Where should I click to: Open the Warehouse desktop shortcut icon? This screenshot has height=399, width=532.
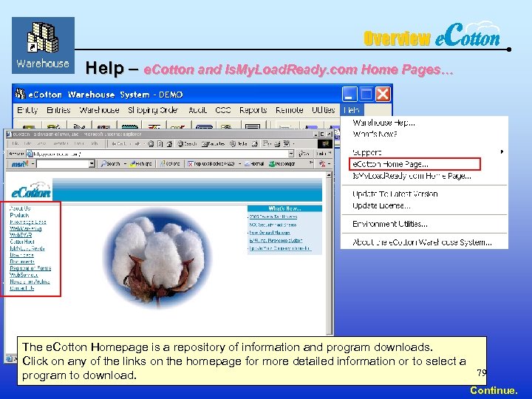[43, 45]
